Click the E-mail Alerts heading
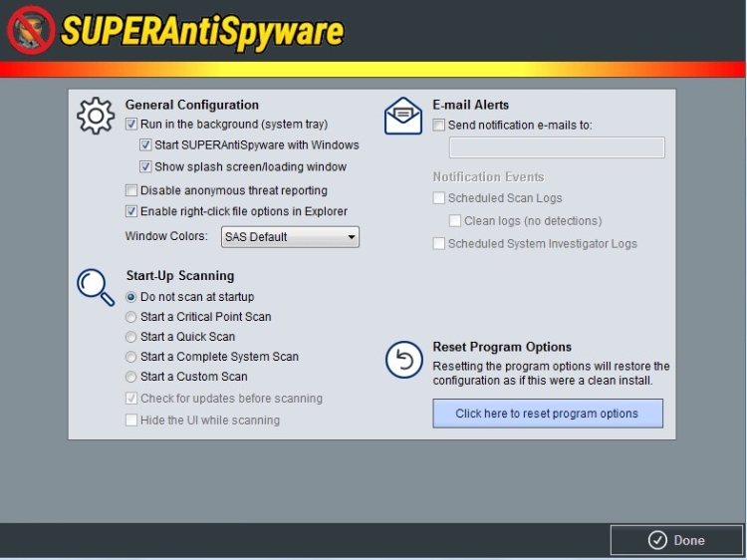The height and width of the screenshot is (560, 747). [x=471, y=105]
